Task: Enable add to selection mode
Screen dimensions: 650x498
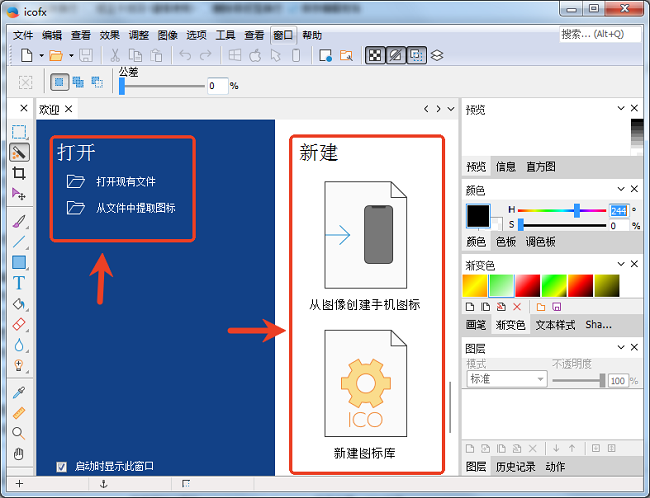Action: coord(78,82)
